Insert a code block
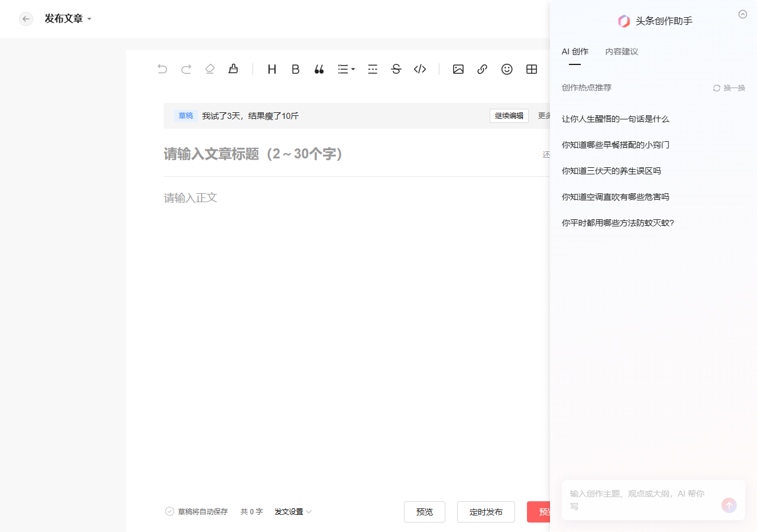This screenshot has height=532, width=757. [420, 69]
